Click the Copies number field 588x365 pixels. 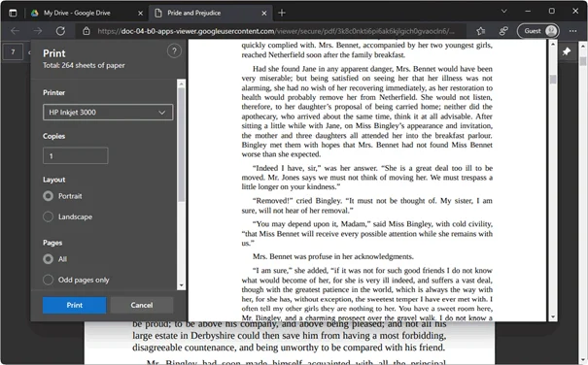(x=76, y=155)
